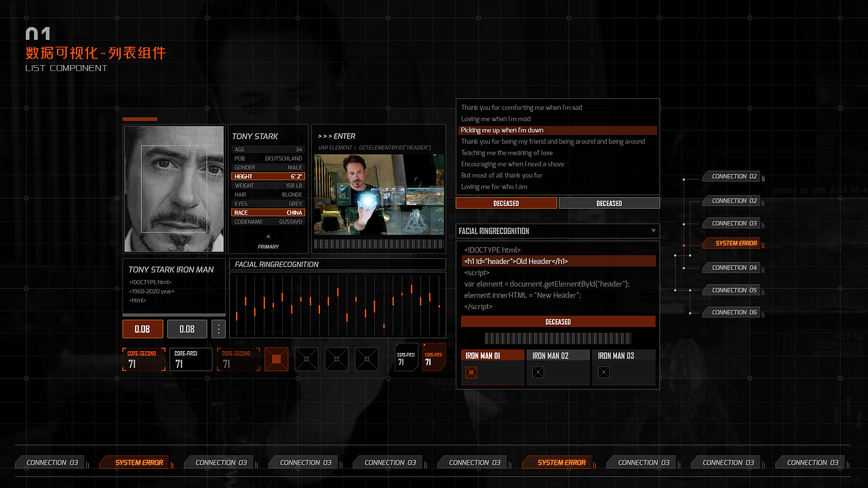The image size is (868, 488).
Task: Click the wide DECEASED button below the code
Action: (x=558, y=322)
